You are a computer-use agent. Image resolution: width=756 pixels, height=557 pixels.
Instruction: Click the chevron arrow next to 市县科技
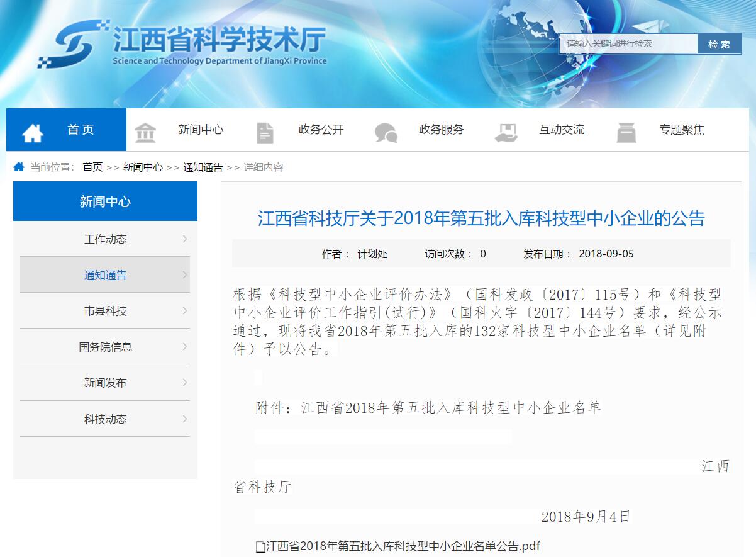point(185,310)
